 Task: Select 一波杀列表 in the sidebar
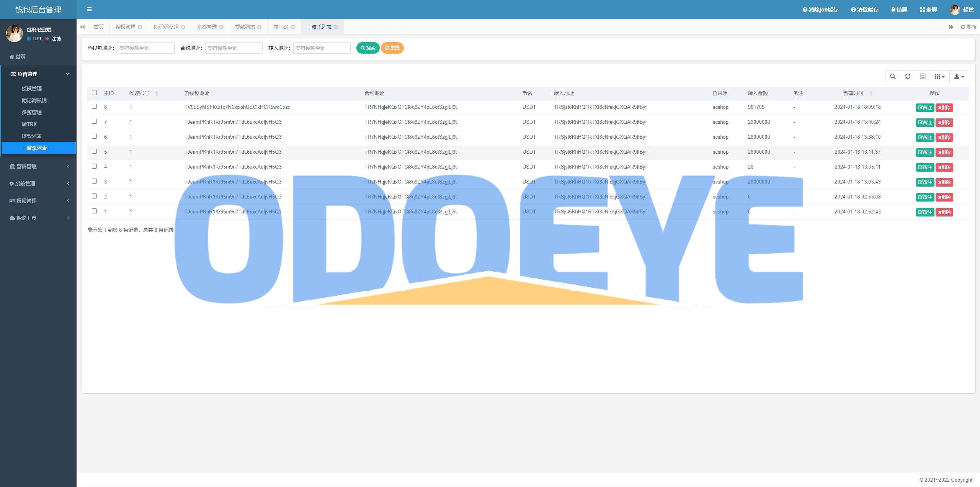click(x=38, y=148)
